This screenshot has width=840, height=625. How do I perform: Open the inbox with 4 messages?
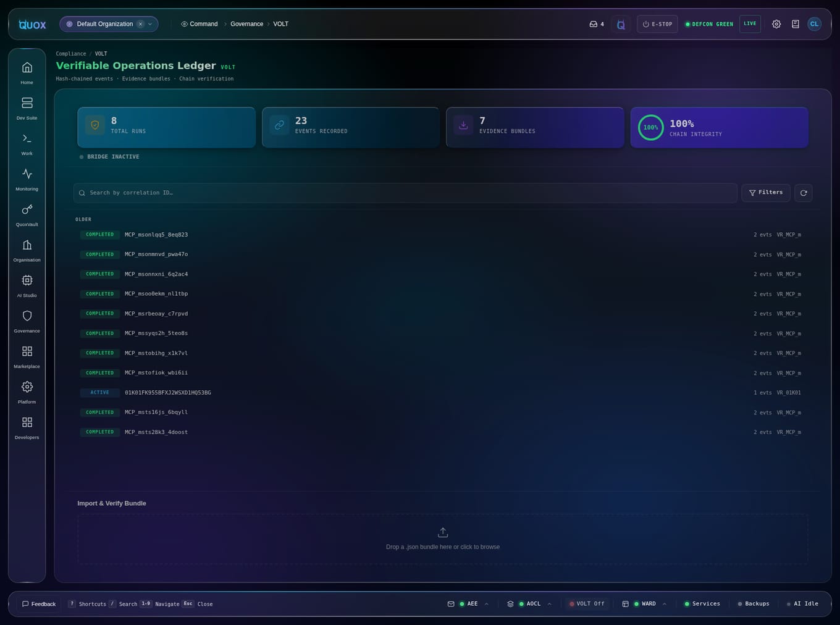tap(597, 24)
